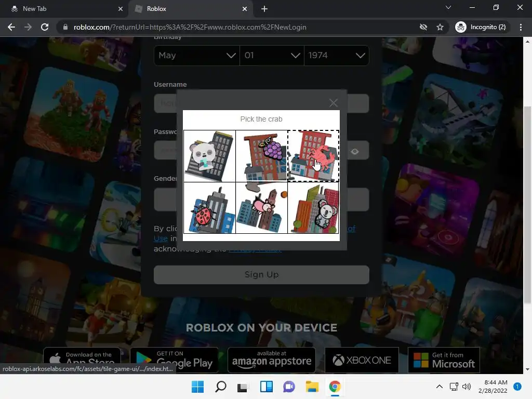
Task: Open the taskbar Search icon
Action: (x=220, y=387)
